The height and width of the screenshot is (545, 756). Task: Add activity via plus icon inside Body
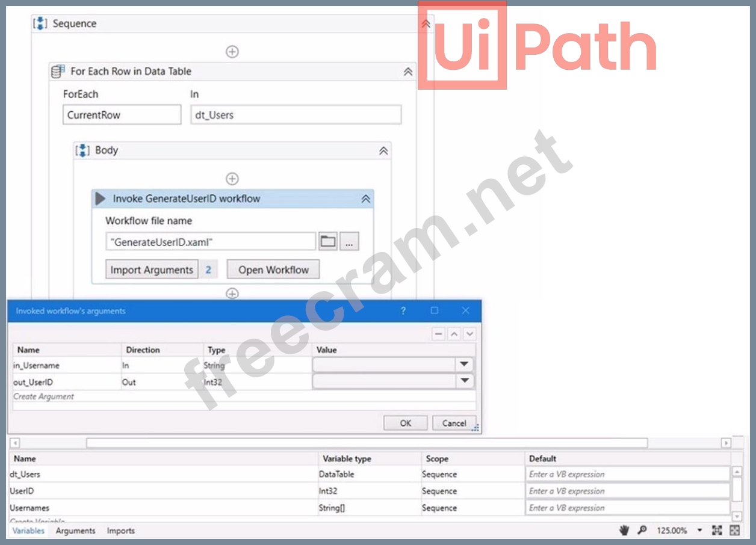point(232,179)
